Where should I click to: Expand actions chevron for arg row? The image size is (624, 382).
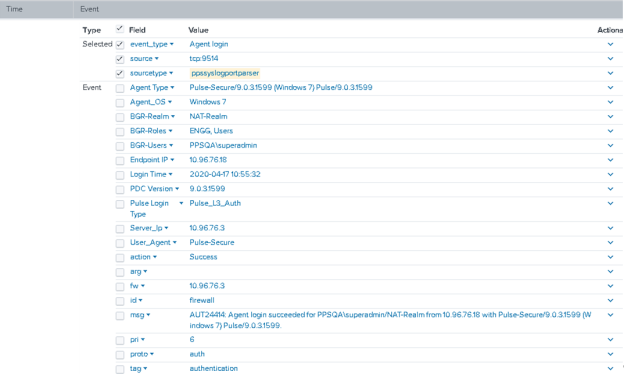610,271
